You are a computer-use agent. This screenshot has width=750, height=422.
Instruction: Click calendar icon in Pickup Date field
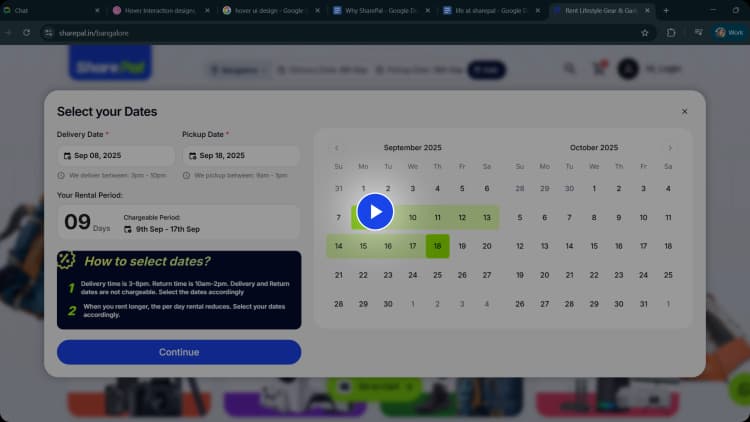(191, 156)
